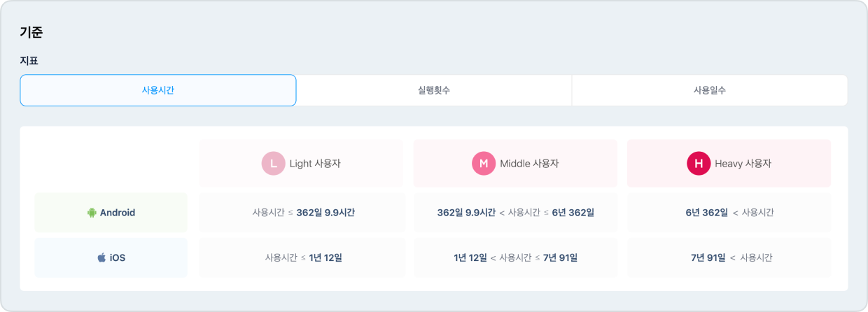Click the green Android robot icon
The image size is (868, 312).
91,213
